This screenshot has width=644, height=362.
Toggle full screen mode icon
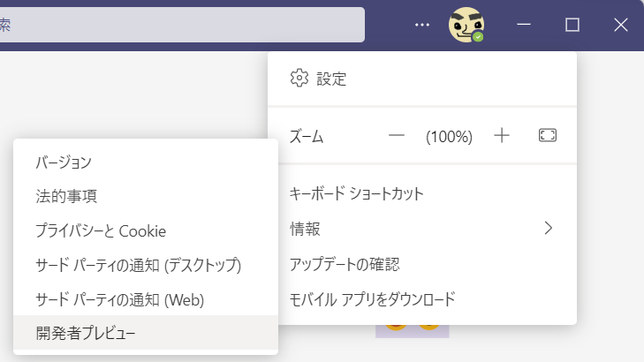point(548,135)
